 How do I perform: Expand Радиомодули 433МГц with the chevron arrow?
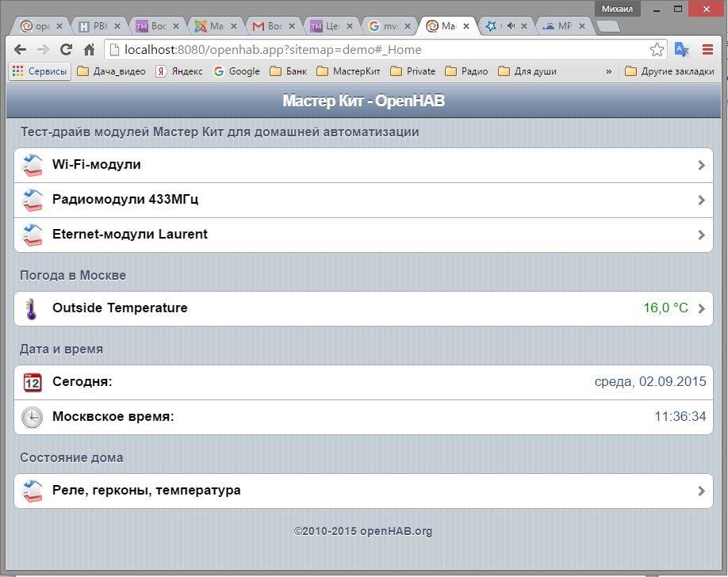pyautogui.click(x=701, y=200)
